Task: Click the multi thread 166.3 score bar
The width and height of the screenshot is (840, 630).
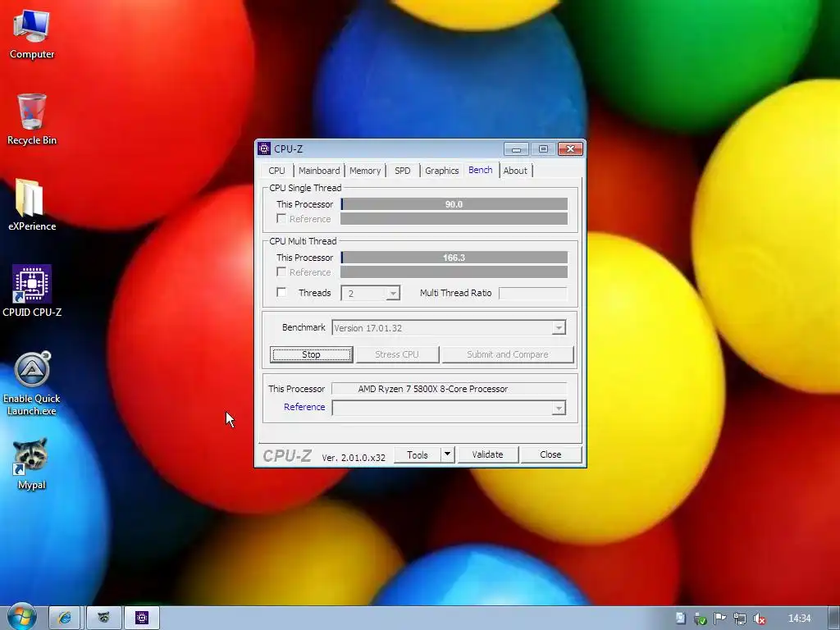Action: [454, 258]
